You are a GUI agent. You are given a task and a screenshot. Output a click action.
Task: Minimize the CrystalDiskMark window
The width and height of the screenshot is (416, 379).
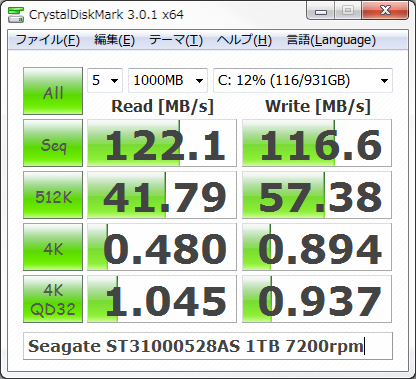321,11
